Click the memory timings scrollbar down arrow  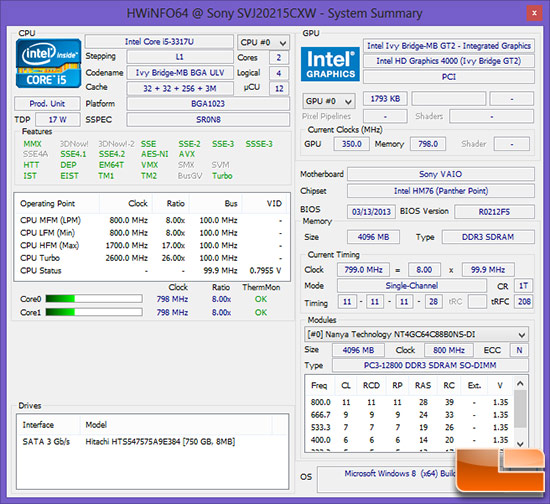click(521, 444)
